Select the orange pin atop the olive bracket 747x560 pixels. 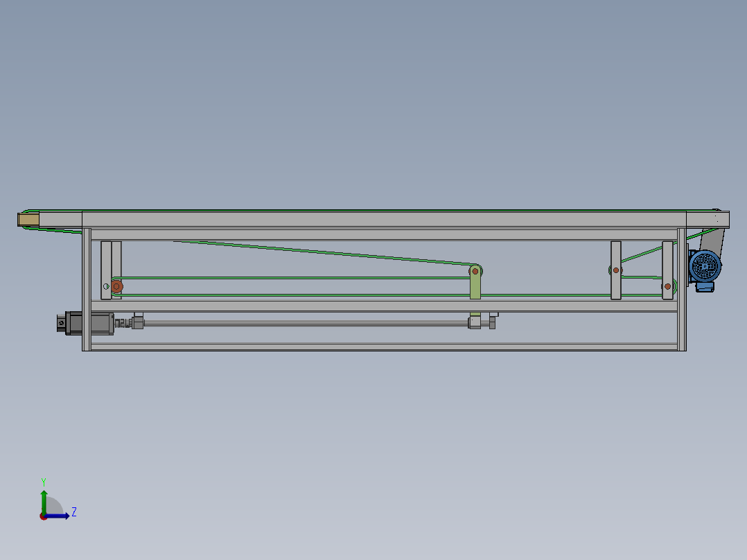pos(475,271)
